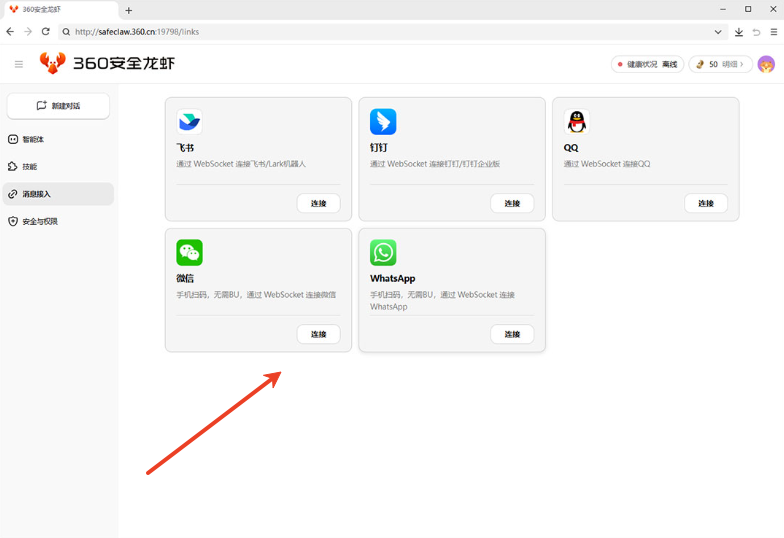The height and width of the screenshot is (538, 784).
Task: Click the 技能 puzzle icon
Action: (x=13, y=166)
